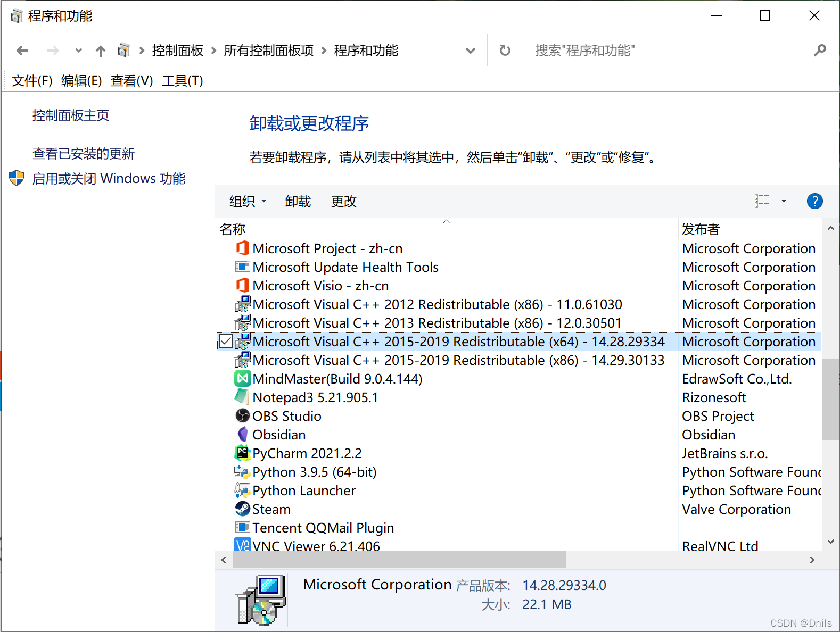The width and height of the screenshot is (840, 632).
Task: Click the scroll down arrow of list
Action: tap(830, 542)
